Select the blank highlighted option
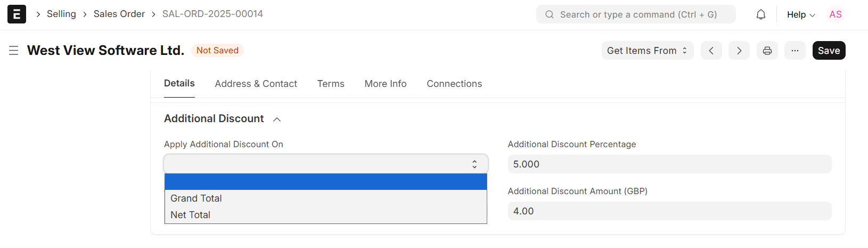The image size is (868, 248). pyautogui.click(x=325, y=182)
